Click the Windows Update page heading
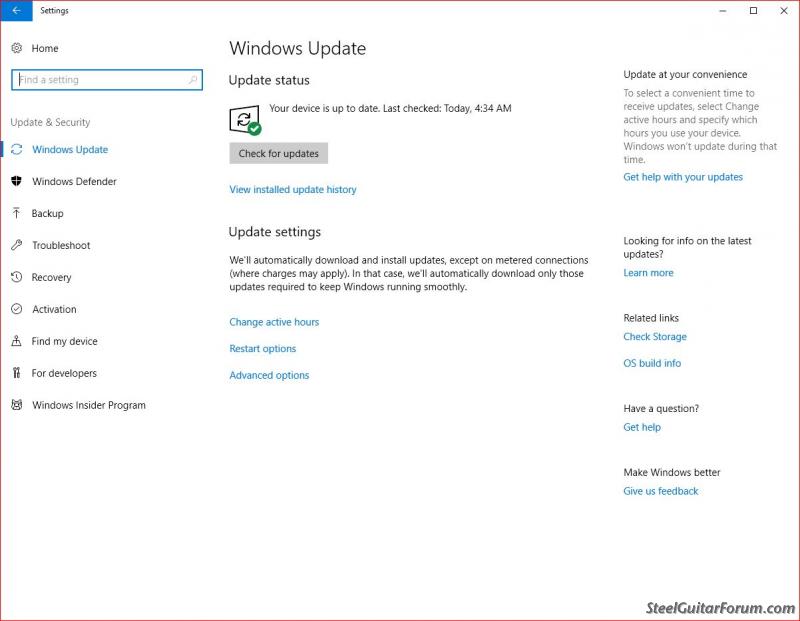800x621 pixels. point(297,48)
